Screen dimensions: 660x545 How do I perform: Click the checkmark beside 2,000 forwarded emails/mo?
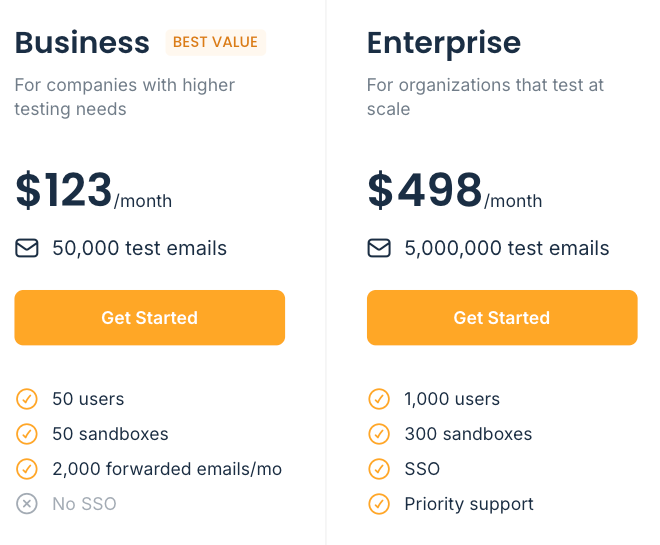(27, 469)
